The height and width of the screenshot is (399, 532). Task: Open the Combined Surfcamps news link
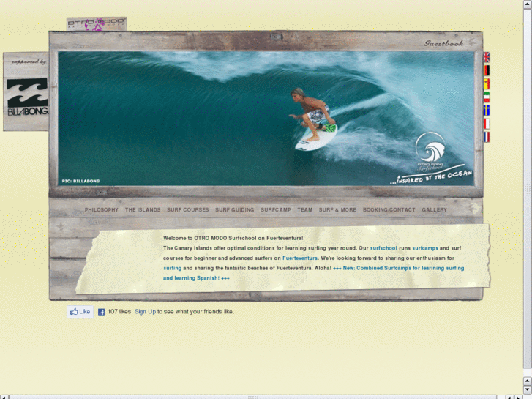pos(313,273)
